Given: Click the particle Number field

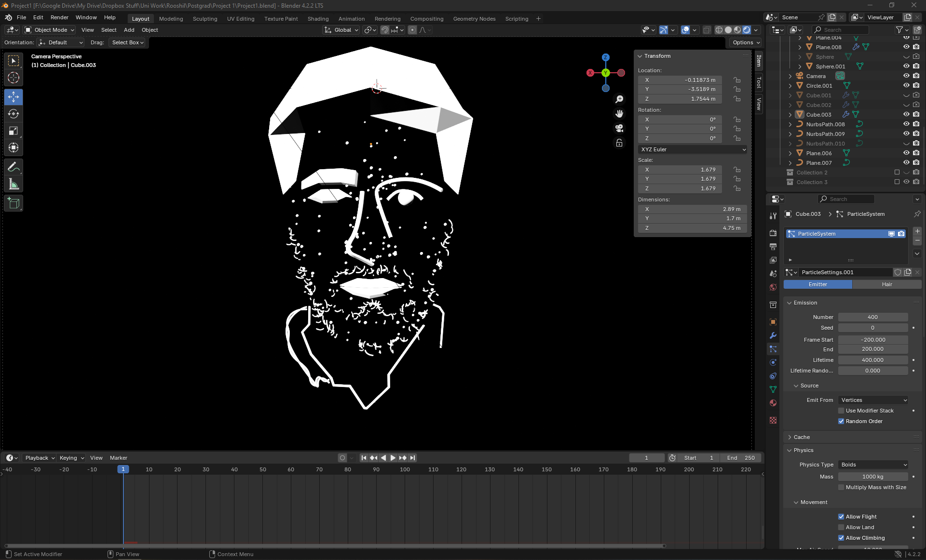Looking at the screenshot, I should click(x=872, y=317).
